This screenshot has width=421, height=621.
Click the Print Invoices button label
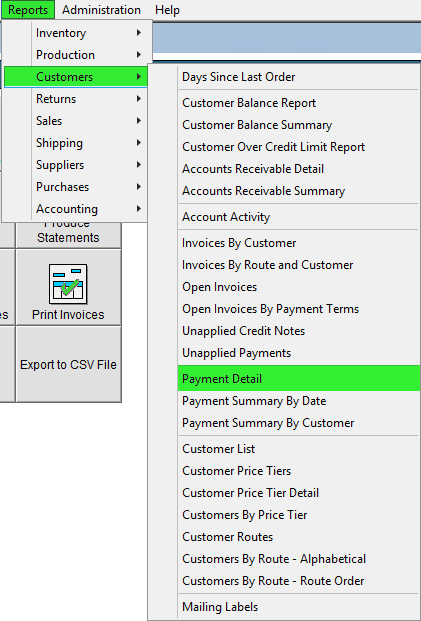pos(68,314)
